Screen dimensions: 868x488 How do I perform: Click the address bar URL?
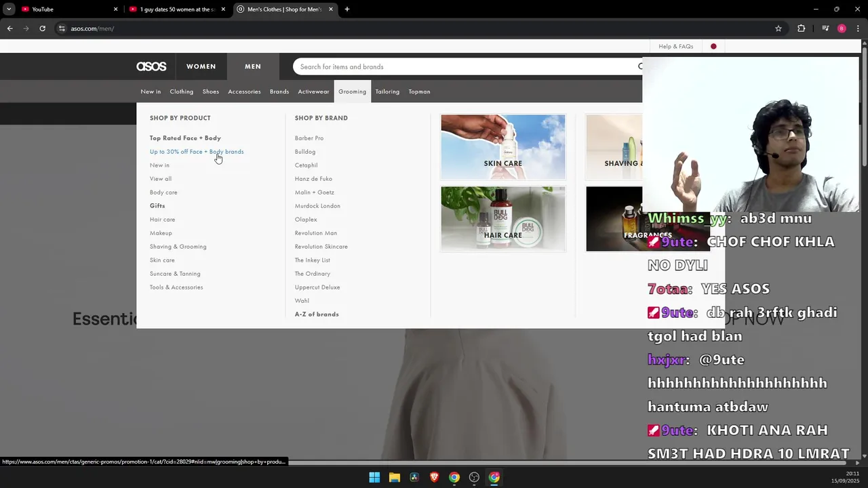click(92, 28)
